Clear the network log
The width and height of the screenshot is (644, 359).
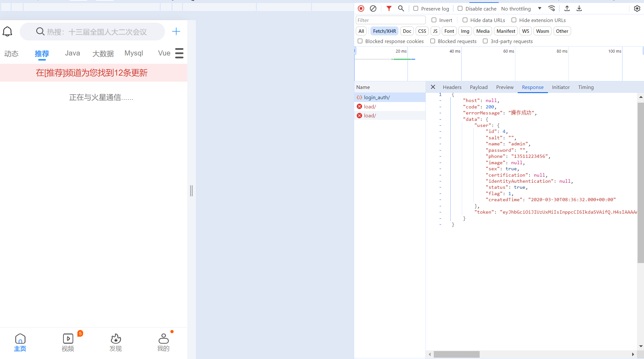(373, 9)
